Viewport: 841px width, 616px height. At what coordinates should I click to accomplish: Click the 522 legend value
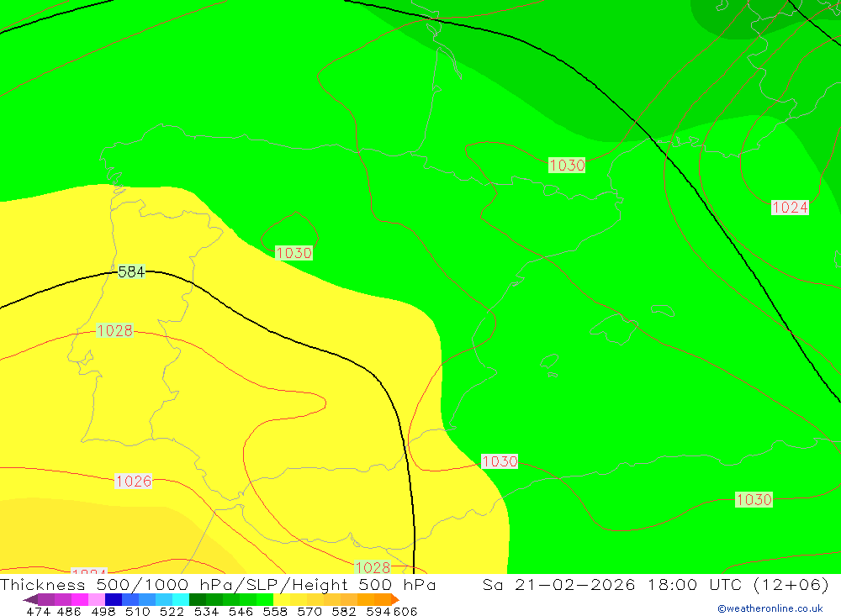[172, 611]
